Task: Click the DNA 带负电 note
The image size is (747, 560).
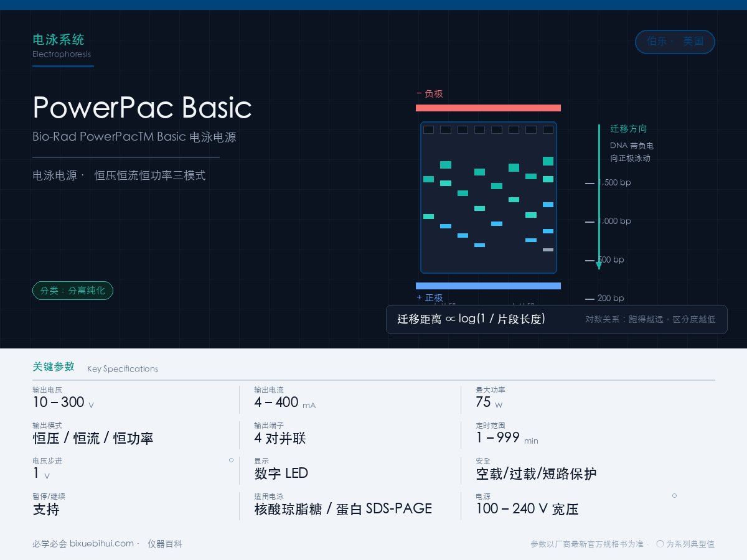Action: pyautogui.click(x=632, y=146)
